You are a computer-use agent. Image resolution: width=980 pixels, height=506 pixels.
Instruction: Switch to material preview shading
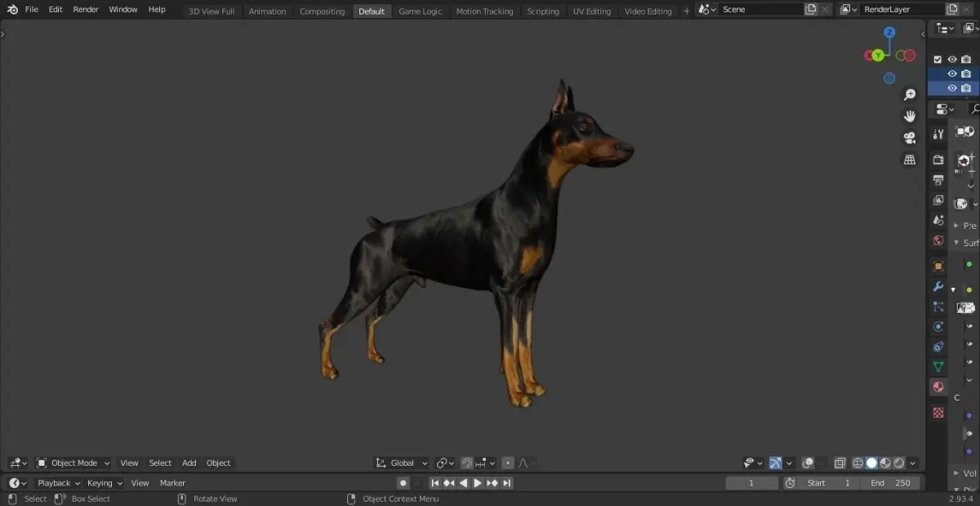tap(885, 463)
